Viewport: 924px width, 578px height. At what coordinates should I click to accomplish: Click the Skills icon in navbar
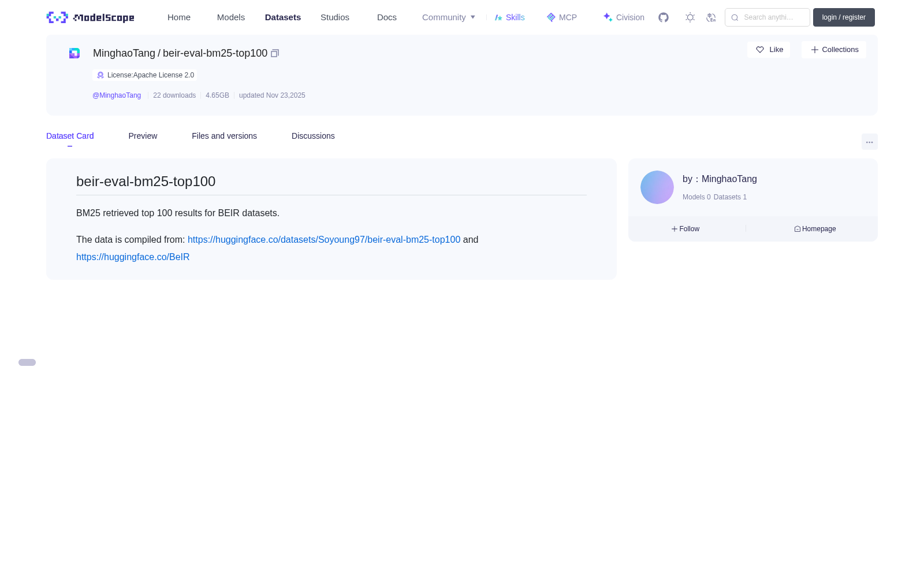click(498, 17)
